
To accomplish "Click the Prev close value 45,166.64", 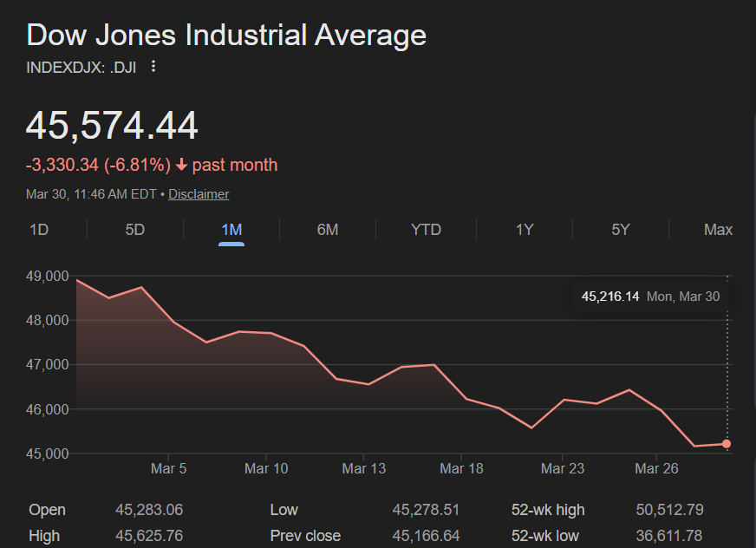I will (x=427, y=536).
